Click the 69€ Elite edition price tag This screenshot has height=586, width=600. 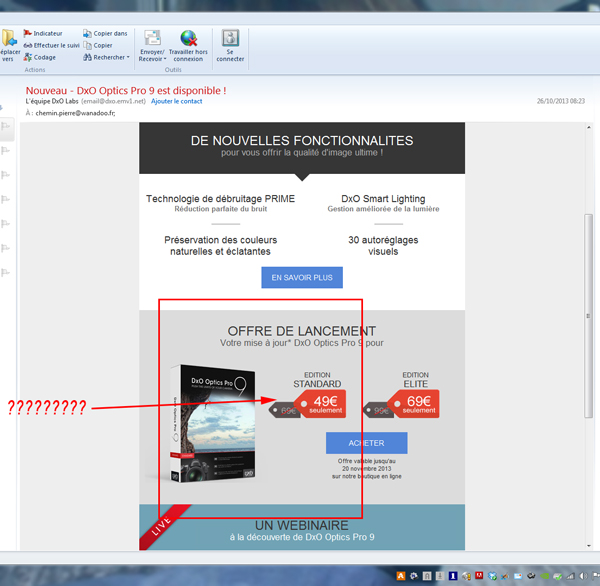click(x=414, y=403)
